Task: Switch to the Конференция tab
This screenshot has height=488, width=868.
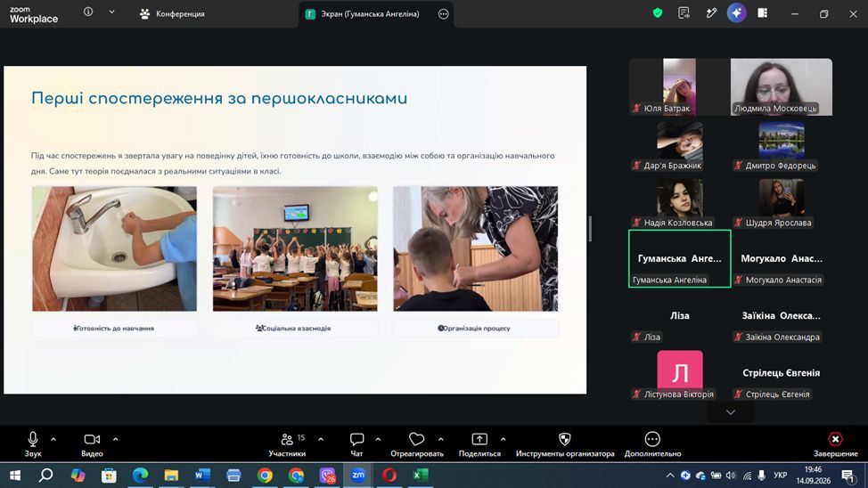Action: click(172, 14)
